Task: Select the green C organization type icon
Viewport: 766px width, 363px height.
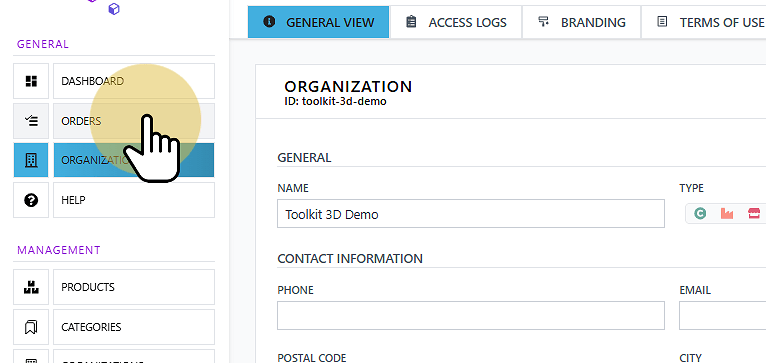Action: pos(700,214)
